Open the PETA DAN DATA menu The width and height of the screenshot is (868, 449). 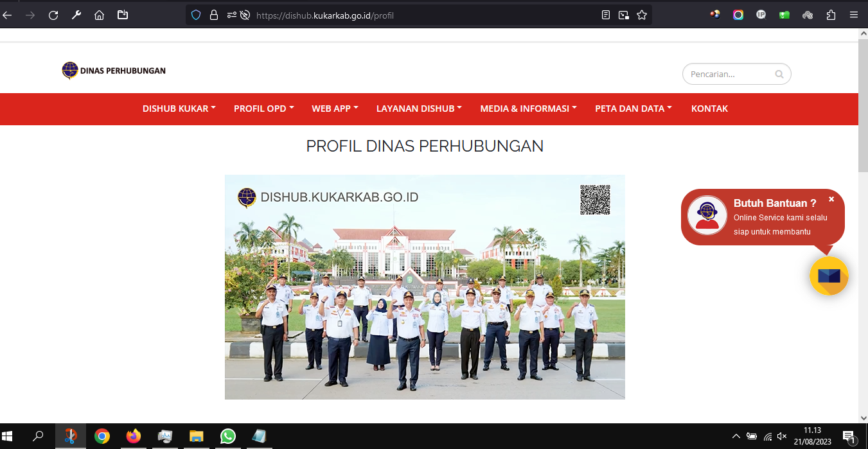633,109
